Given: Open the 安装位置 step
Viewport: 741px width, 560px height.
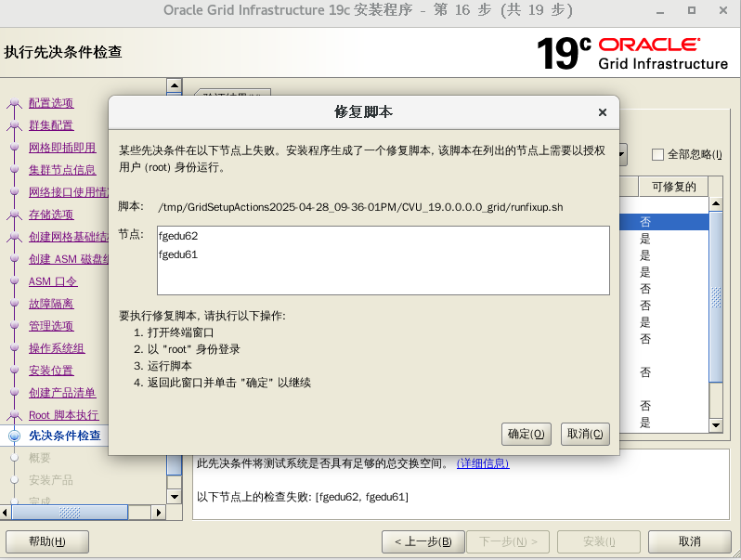Looking at the screenshot, I should [x=51, y=371].
